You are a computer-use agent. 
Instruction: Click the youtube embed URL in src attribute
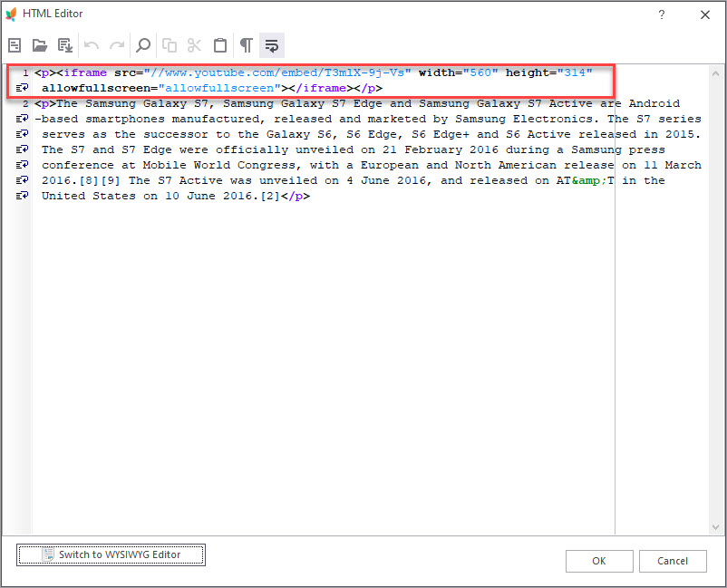(x=277, y=72)
